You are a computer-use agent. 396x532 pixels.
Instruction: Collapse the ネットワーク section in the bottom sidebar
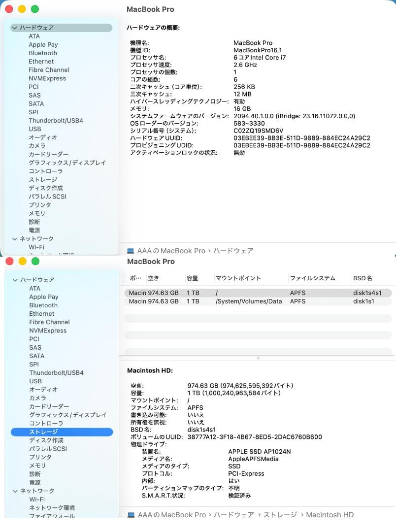click(x=14, y=491)
